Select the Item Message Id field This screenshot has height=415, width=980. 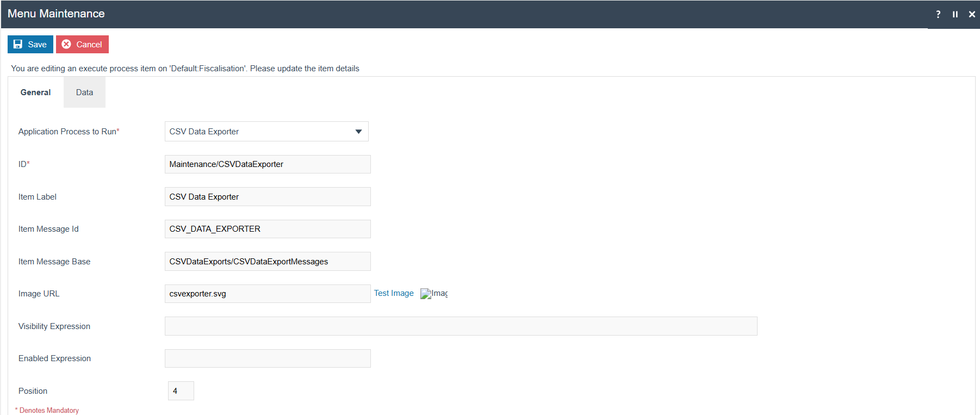[x=268, y=229]
